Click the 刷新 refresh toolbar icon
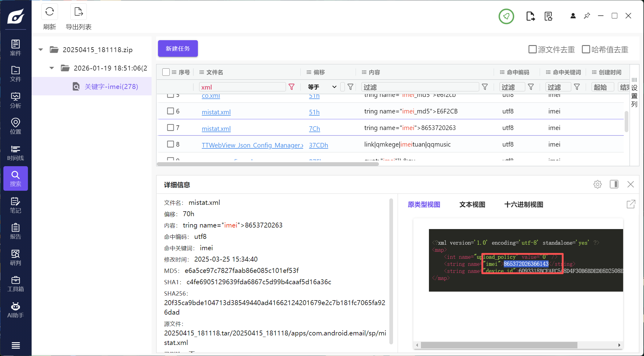644x356 pixels. coord(49,12)
